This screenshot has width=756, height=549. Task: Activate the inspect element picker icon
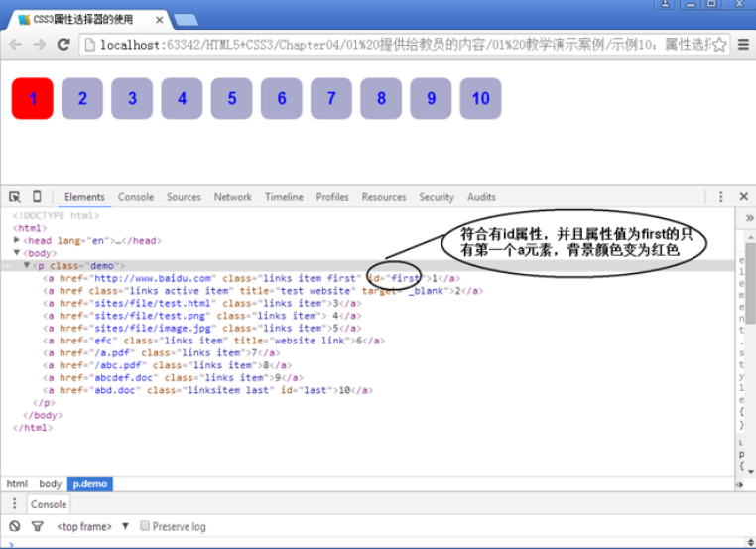[15, 197]
